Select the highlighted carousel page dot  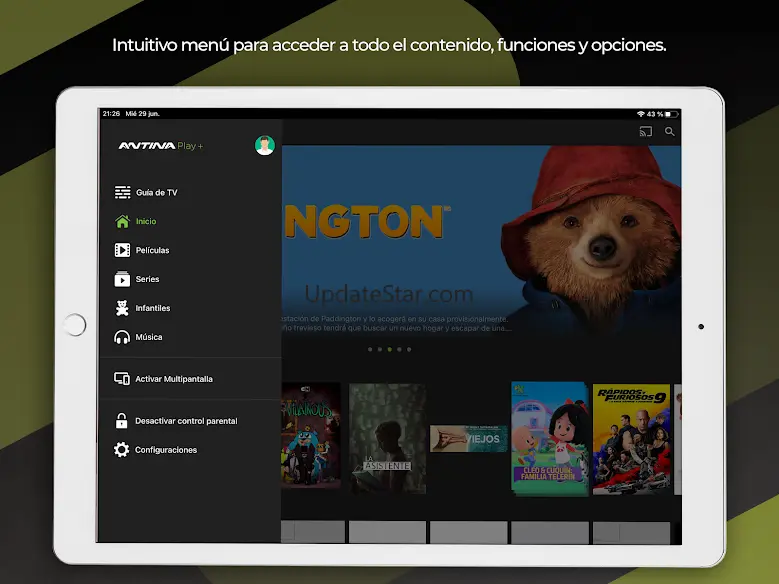(x=389, y=350)
